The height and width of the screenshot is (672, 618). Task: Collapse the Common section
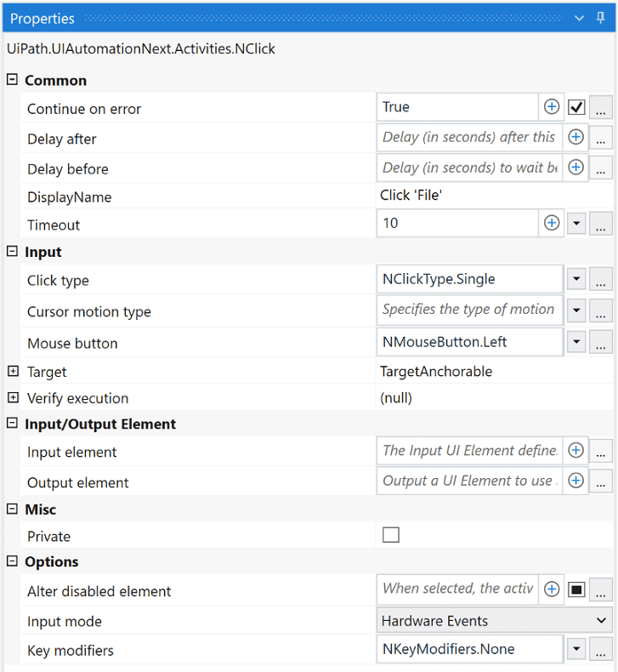(13, 80)
